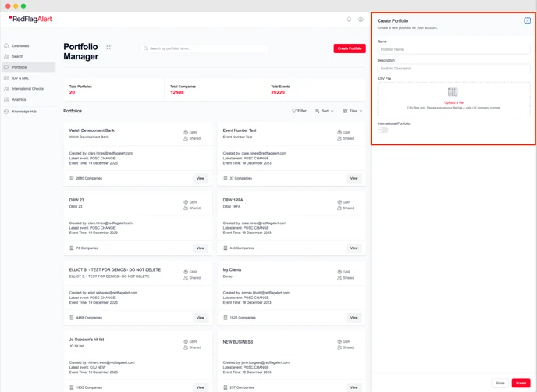
Task: View the NEW BUSINESS portfolio
Action: (354, 387)
